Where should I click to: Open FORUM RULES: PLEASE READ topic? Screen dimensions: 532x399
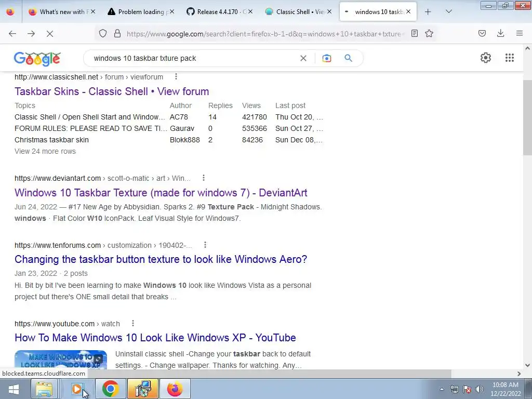pos(90,129)
